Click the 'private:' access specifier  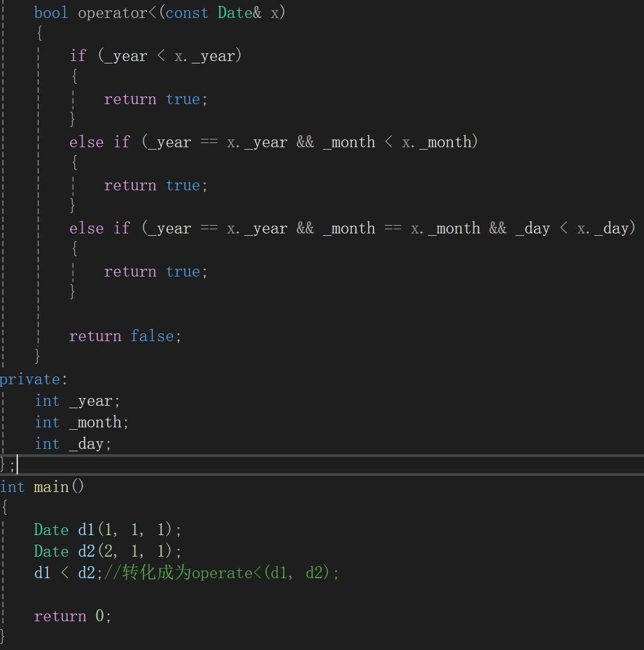33,379
